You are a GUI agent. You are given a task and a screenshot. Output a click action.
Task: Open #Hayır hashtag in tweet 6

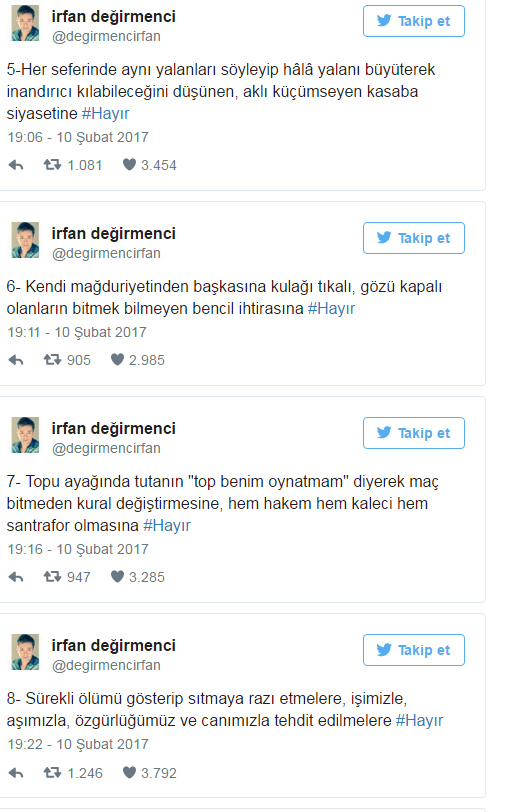pyautogui.click(x=331, y=309)
